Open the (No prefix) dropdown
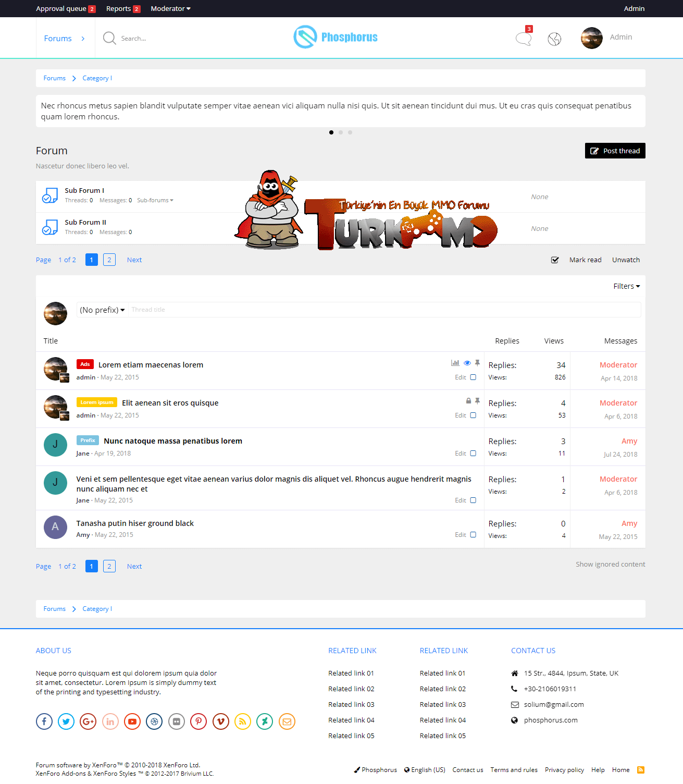Screen dimensions: 683x784 pyautogui.click(x=102, y=310)
